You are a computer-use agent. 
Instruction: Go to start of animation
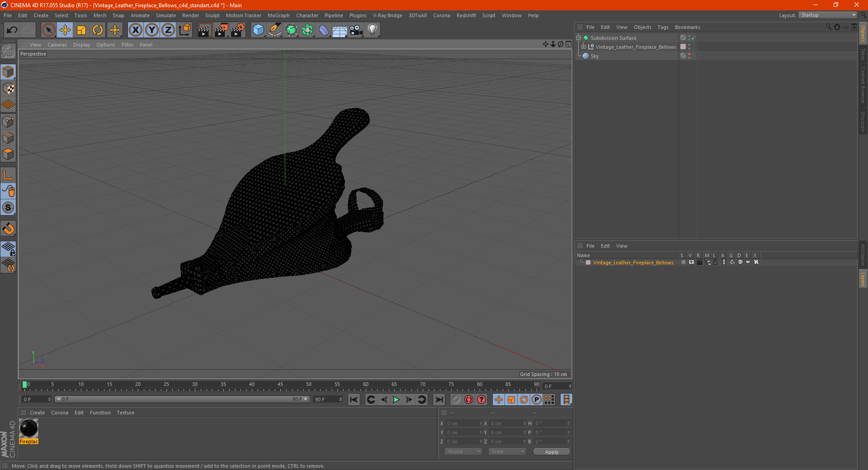pos(354,399)
